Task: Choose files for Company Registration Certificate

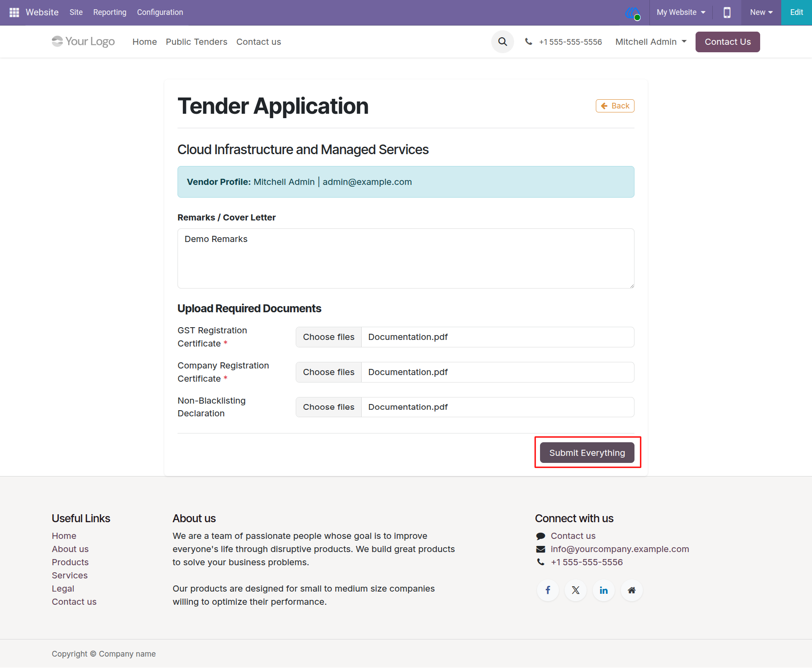Action: tap(329, 372)
